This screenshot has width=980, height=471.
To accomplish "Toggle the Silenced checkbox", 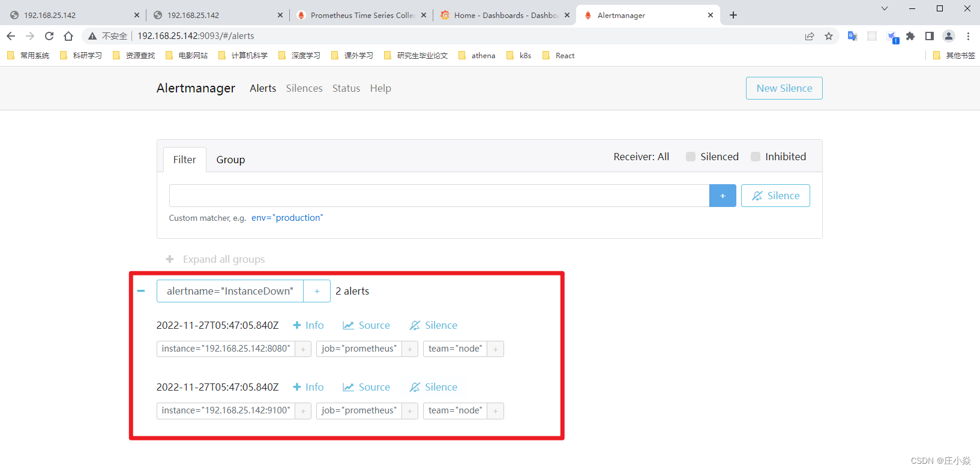I will pos(691,157).
